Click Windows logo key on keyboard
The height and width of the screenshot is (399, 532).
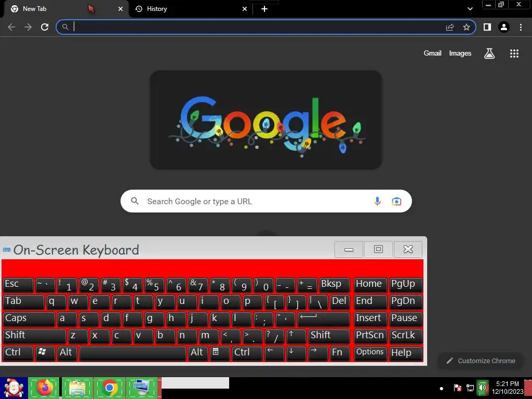click(x=45, y=353)
